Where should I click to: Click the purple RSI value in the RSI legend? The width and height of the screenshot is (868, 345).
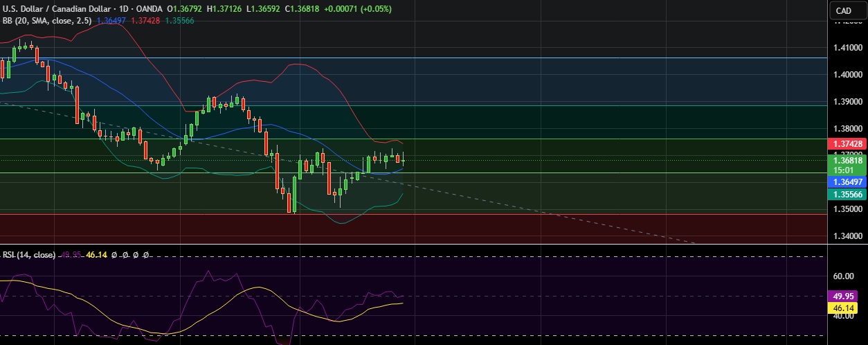[x=71, y=255]
